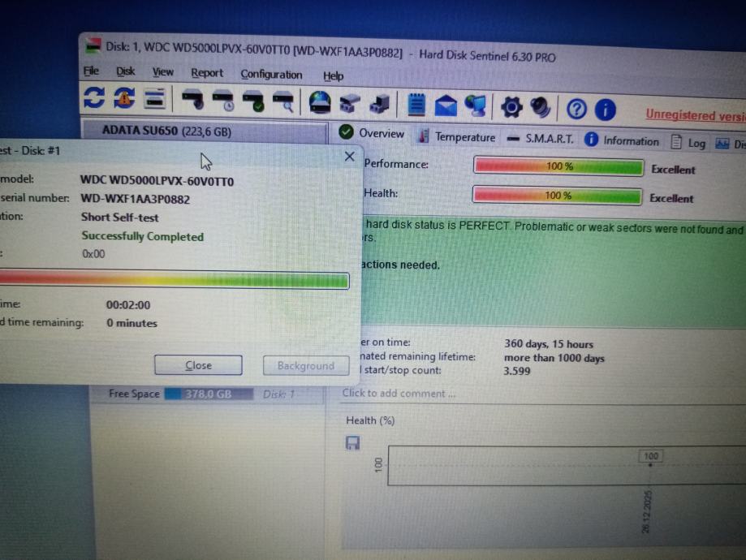746x560 pixels.
Task: Open the File menu
Action: click(x=91, y=71)
